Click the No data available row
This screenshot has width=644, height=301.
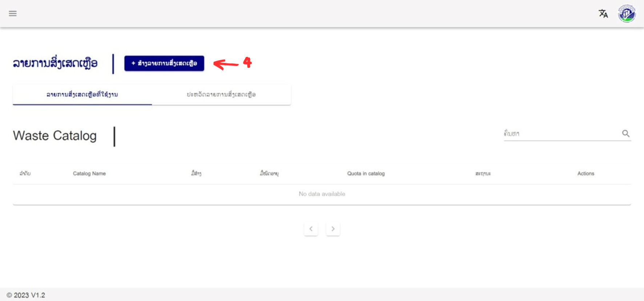322,194
